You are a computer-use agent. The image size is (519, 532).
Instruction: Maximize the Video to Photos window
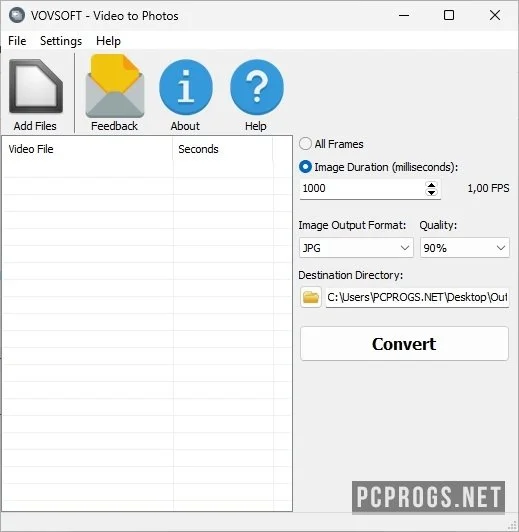coord(449,15)
